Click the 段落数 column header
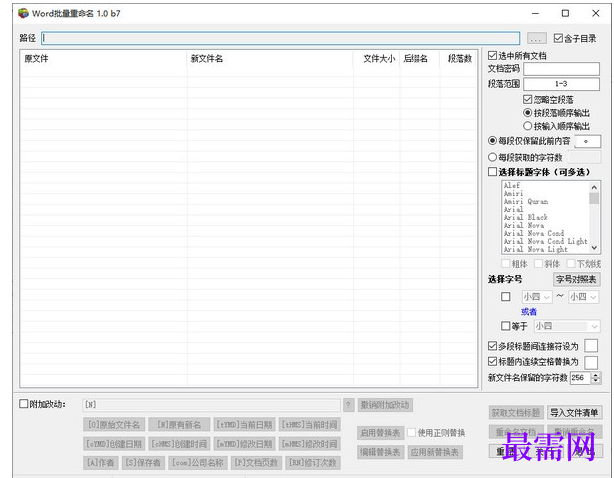The image size is (614, 478). 459,59
